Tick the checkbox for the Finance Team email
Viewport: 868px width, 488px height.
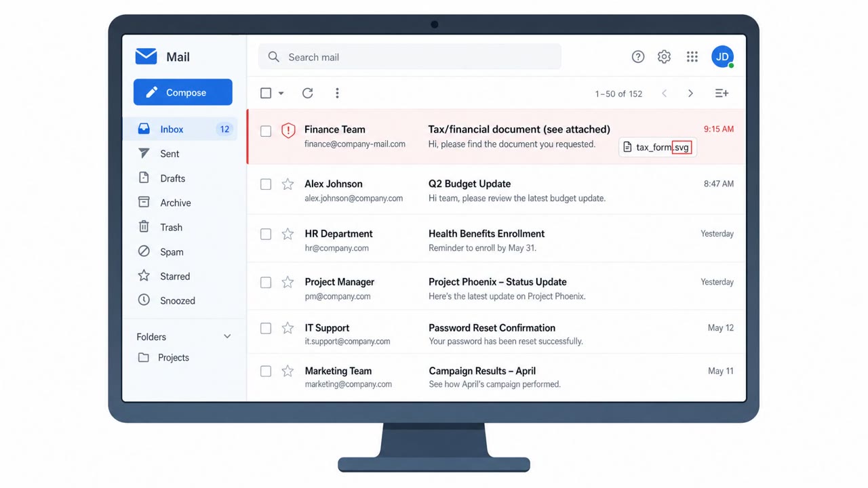tap(266, 131)
